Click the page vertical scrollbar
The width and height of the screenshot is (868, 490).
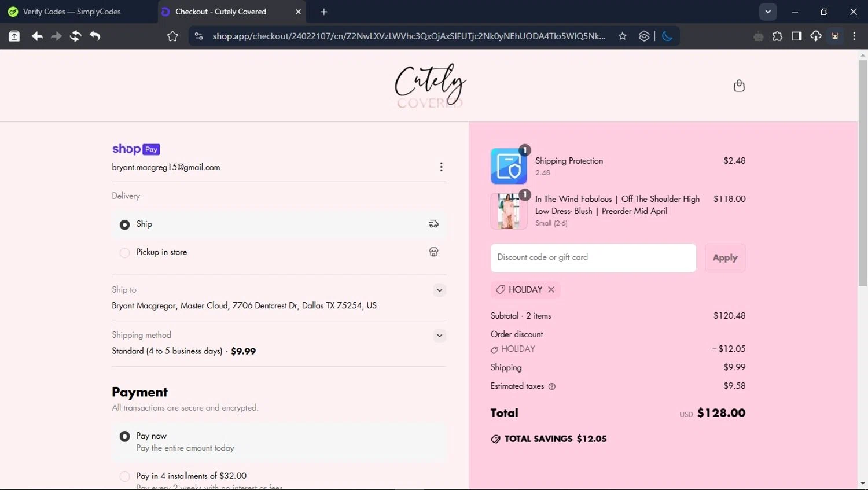click(x=863, y=174)
